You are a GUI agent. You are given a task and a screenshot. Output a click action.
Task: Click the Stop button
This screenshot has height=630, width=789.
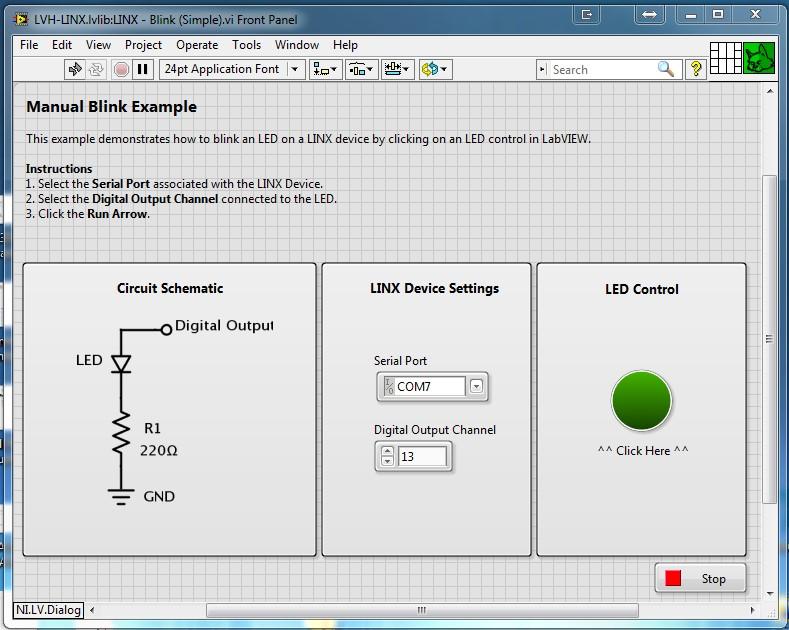click(700, 579)
